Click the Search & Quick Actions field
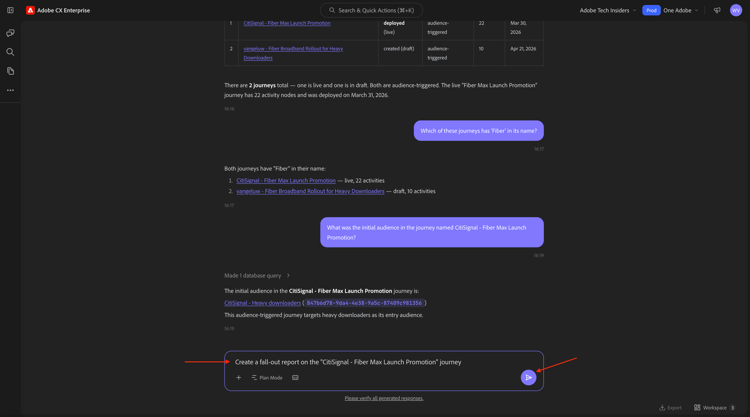Image resolution: width=750 pixels, height=417 pixels. 371,10
